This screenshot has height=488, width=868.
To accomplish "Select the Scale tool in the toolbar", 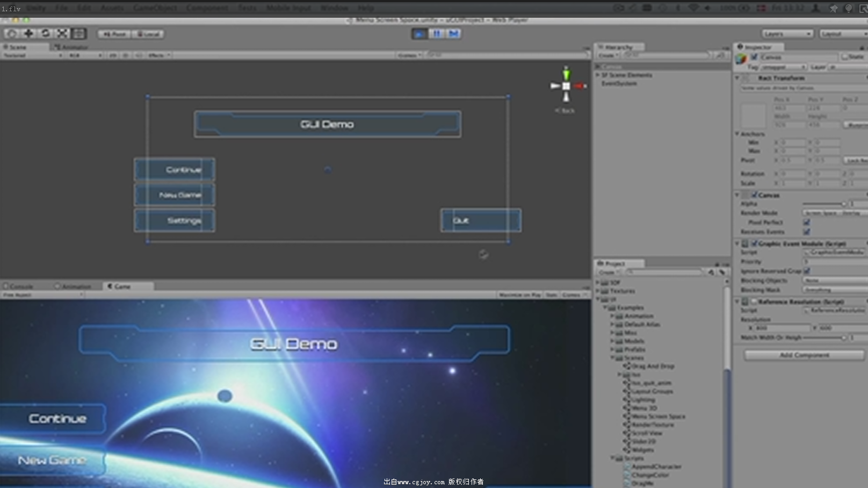I will point(62,33).
